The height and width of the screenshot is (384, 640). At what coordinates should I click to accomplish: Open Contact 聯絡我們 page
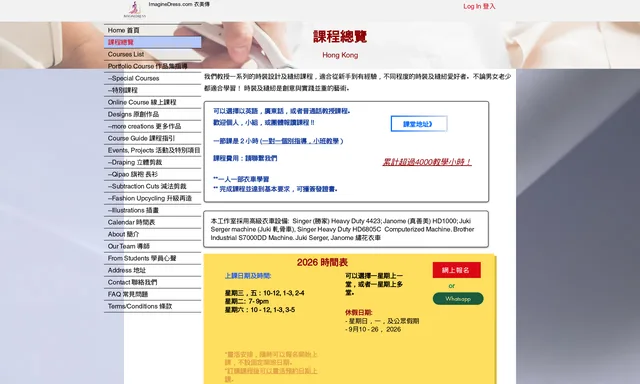coord(152,282)
